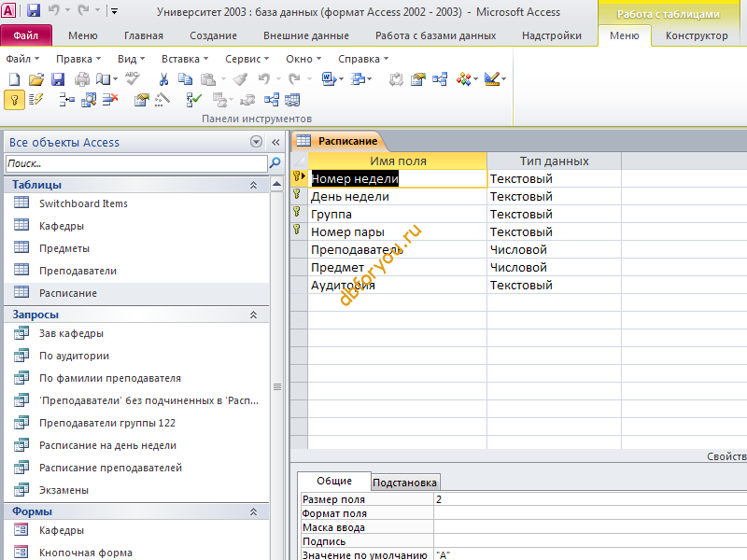Click the Размер поля value 2
This screenshot has width=747, height=560.
point(590,499)
